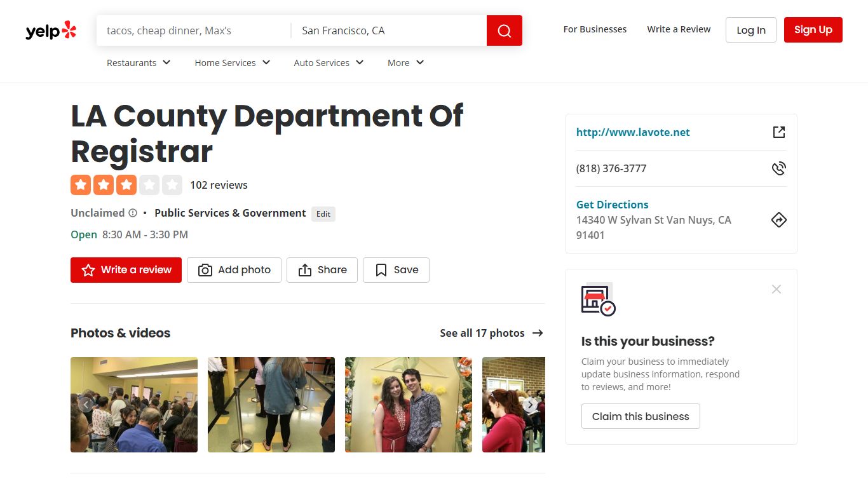
Task: Expand the Restaurants dropdown
Action: (x=139, y=63)
